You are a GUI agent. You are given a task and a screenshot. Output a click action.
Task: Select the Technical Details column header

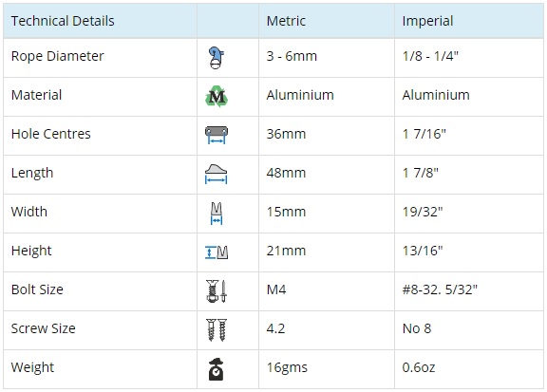[63, 21]
